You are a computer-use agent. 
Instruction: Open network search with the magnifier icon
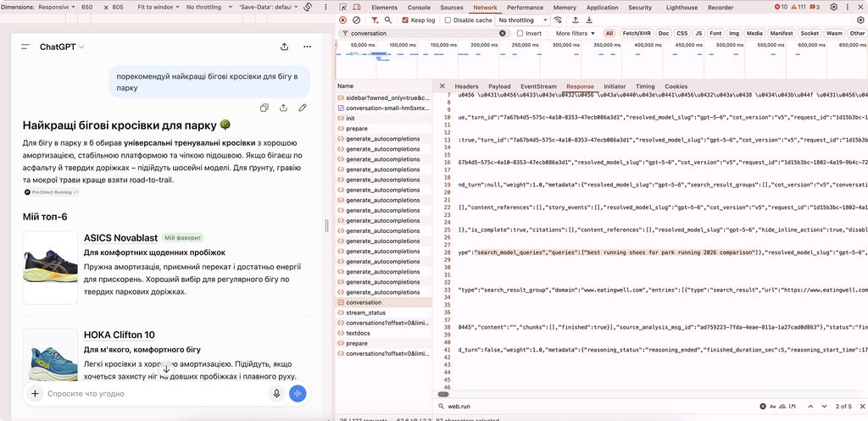388,20
